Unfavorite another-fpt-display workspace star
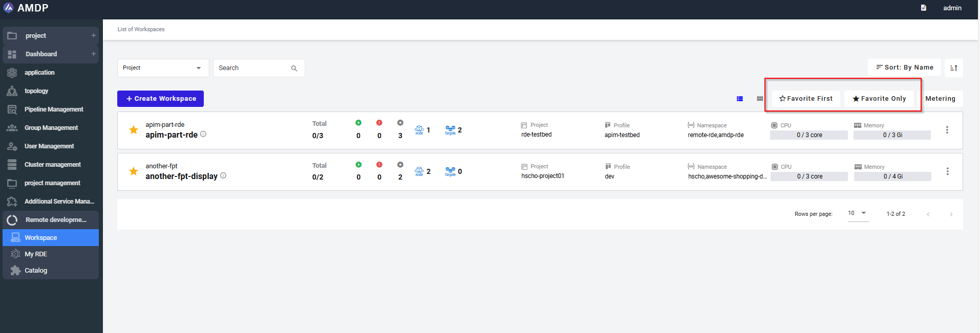This screenshot has height=333, width=980. 134,171
